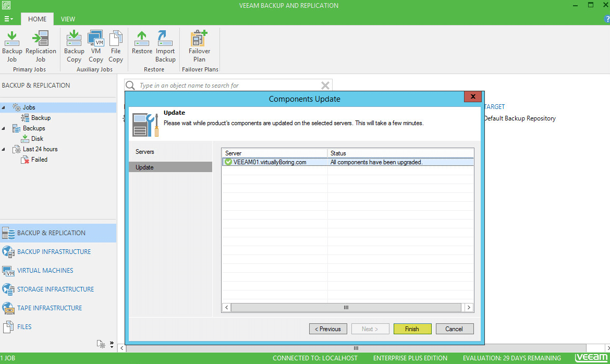Click 'EVALUATION: 29 DAYS REMAINING' status text

pos(512,358)
